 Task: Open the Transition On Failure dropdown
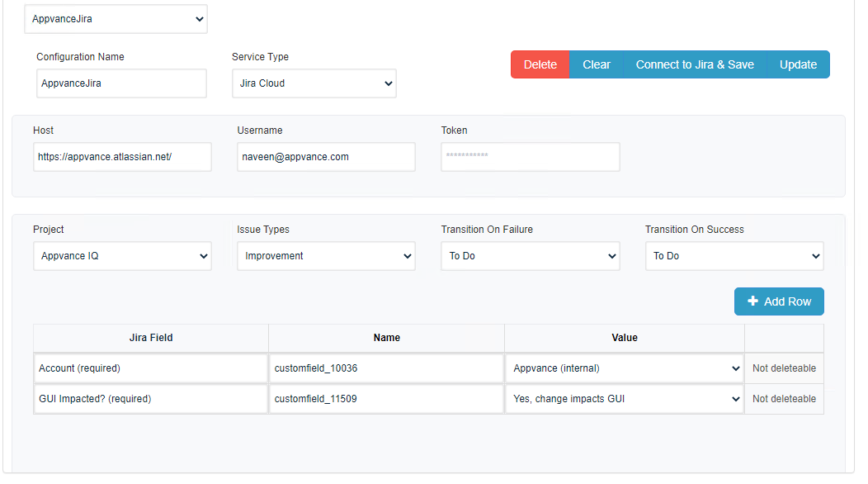[x=531, y=256]
